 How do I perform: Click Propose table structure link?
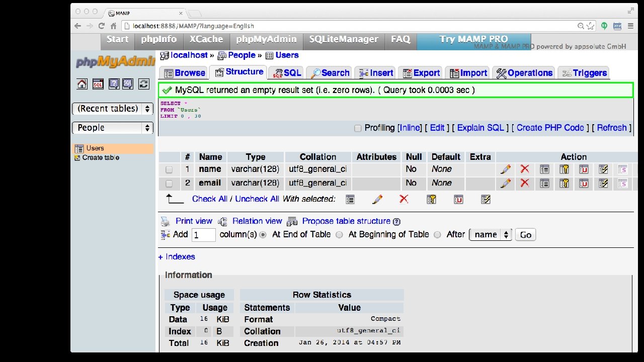346,221
